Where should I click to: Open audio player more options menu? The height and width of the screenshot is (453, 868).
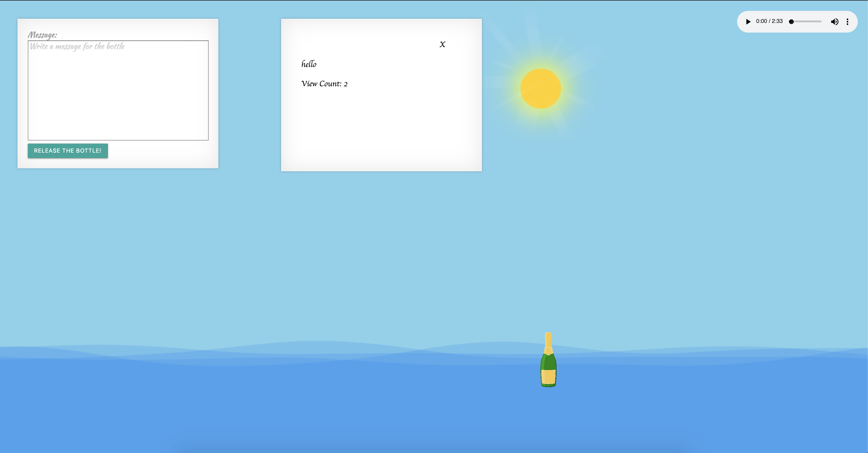847,22
